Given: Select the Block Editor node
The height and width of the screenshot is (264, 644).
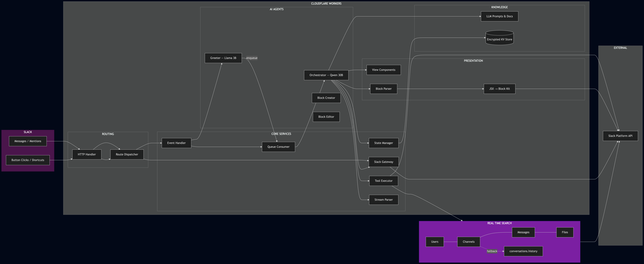Looking at the screenshot, I should (x=326, y=117).
